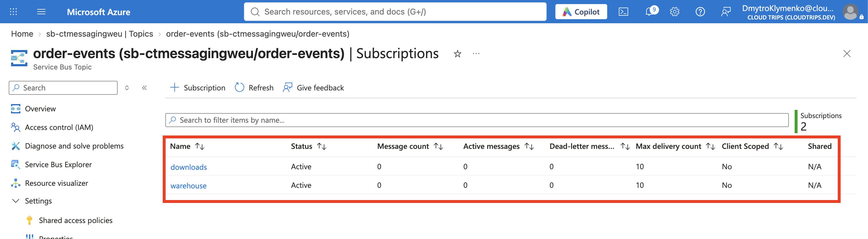Screen dimensions: 868x239
Task: Refresh the subscriptions list
Action: point(254,88)
